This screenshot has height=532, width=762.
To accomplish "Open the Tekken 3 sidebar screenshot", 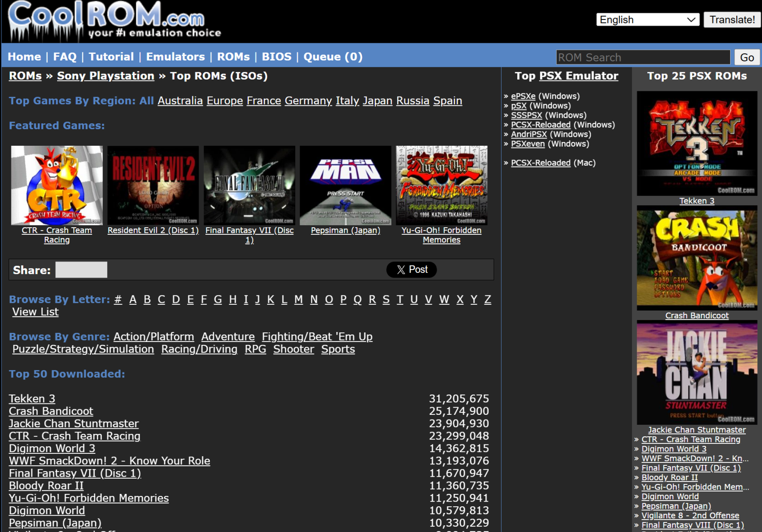I will pyautogui.click(x=697, y=143).
